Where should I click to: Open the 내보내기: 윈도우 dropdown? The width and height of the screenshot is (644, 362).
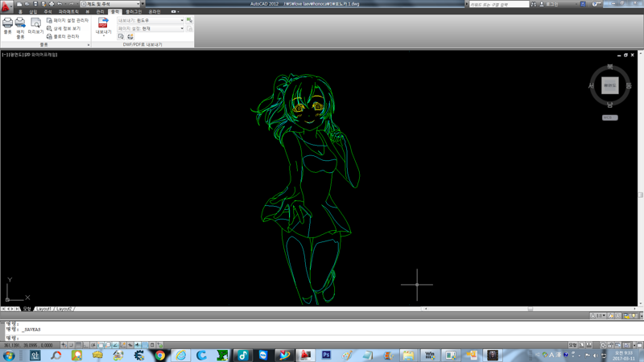click(151, 20)
